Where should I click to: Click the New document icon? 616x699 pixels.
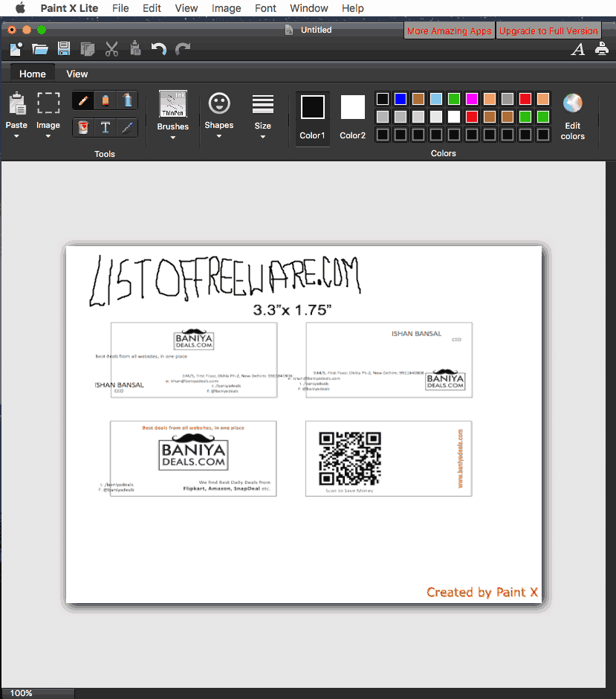pyautogui.click(x=16, y=48)
